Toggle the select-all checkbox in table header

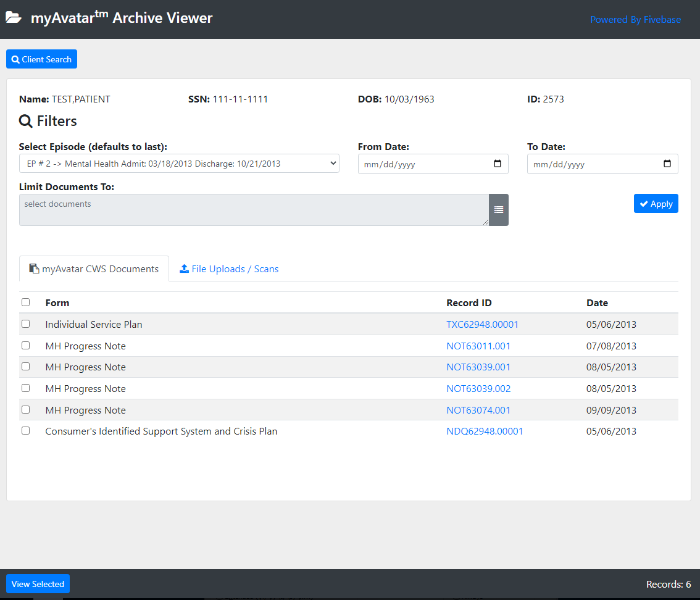coord(25,302)
